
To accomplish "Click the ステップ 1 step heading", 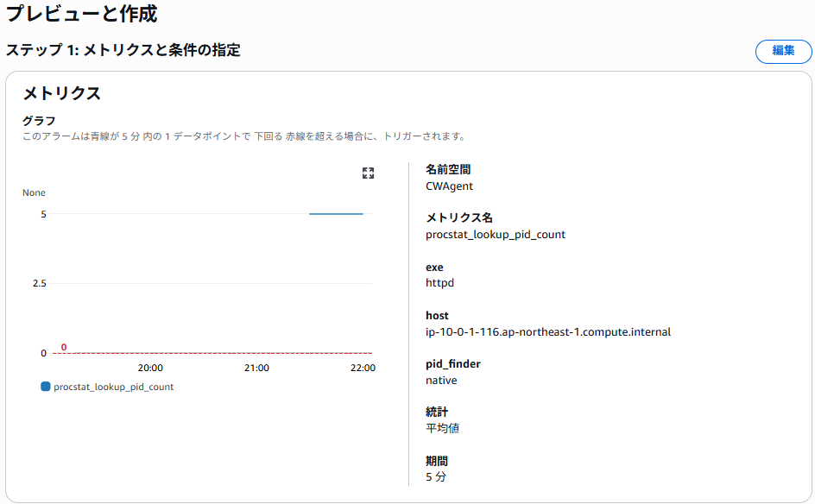I will [x=123, y=50].
